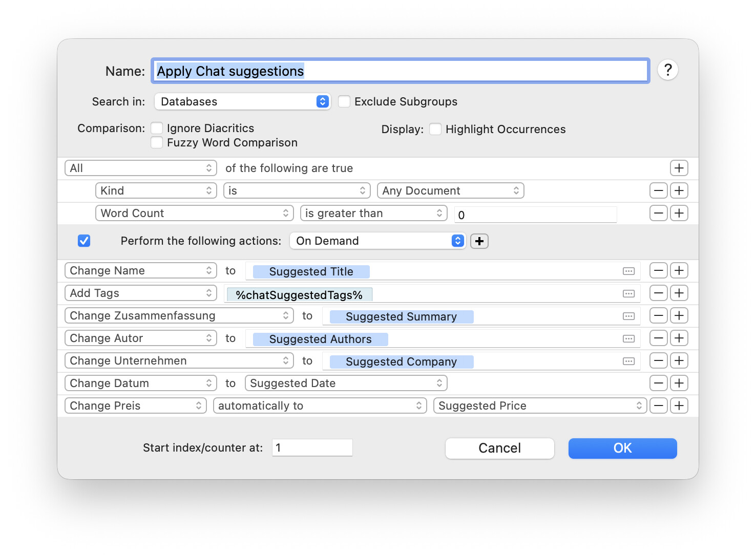Expand the On Demand trigger dropdown
This screenshot has width=756, height=555.
377,241
